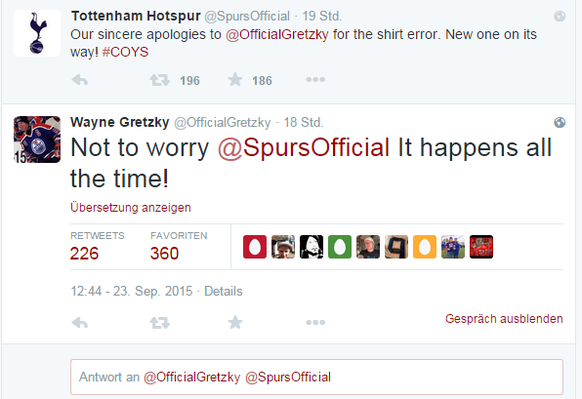
Task: Reply to Wayne Gretzky's tweet
Action: [79, 323]
